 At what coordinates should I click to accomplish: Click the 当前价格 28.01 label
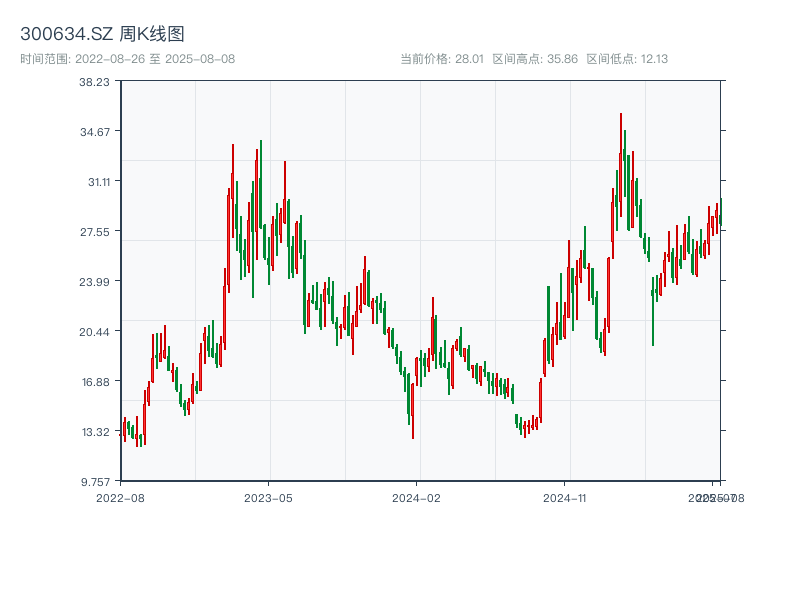[442, 59]
